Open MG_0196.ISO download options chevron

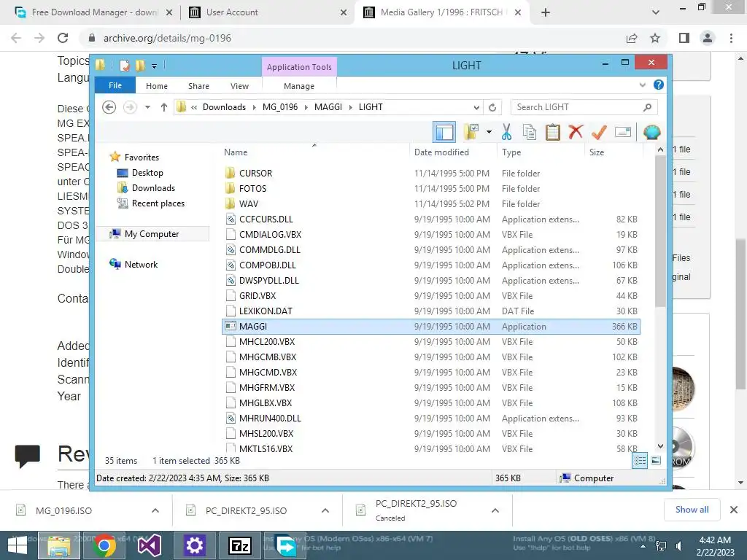[x=155, y=510]
